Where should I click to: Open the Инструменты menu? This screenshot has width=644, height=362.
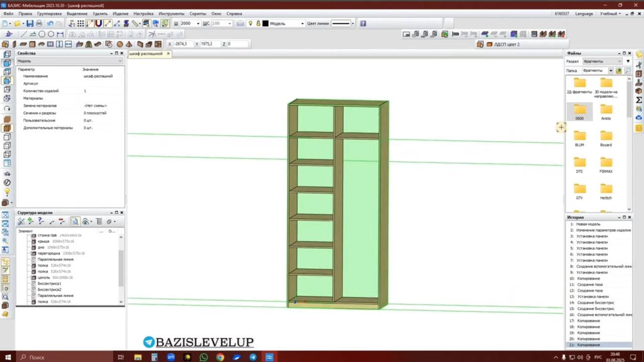point(172,14)
